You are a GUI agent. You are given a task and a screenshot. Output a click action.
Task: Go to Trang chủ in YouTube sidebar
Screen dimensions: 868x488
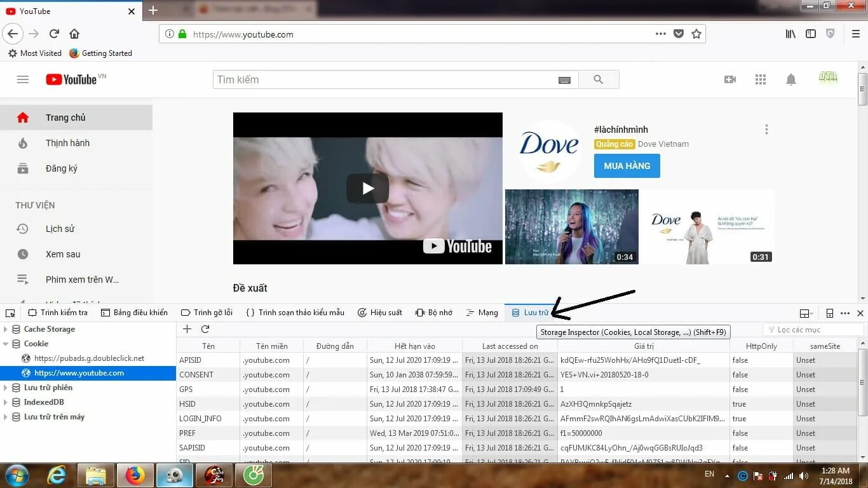pos(76,118)
